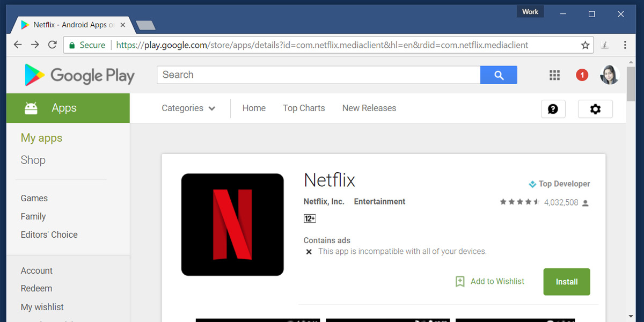
Task: Click the Android robot icon in the Apps header
Action: [x=31, y=108]
